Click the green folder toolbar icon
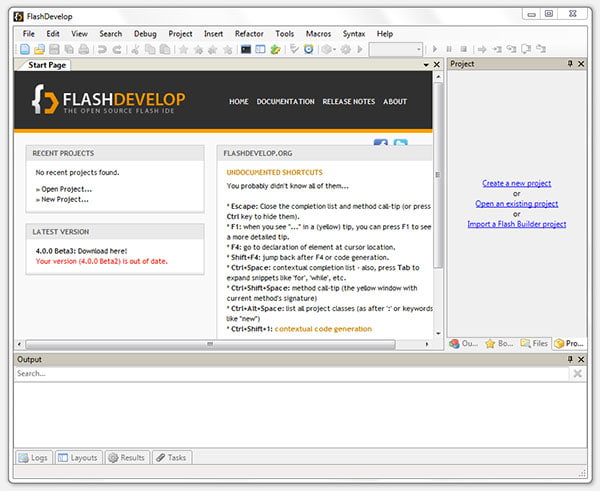Image resolution: width=600 pixels, height=491 pixels. (275, 49)
